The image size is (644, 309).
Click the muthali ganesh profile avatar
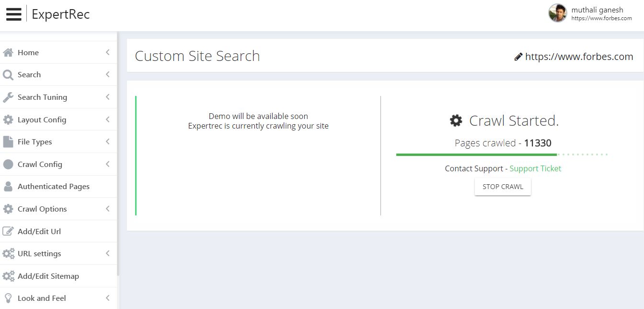click(x=557, y=13)
